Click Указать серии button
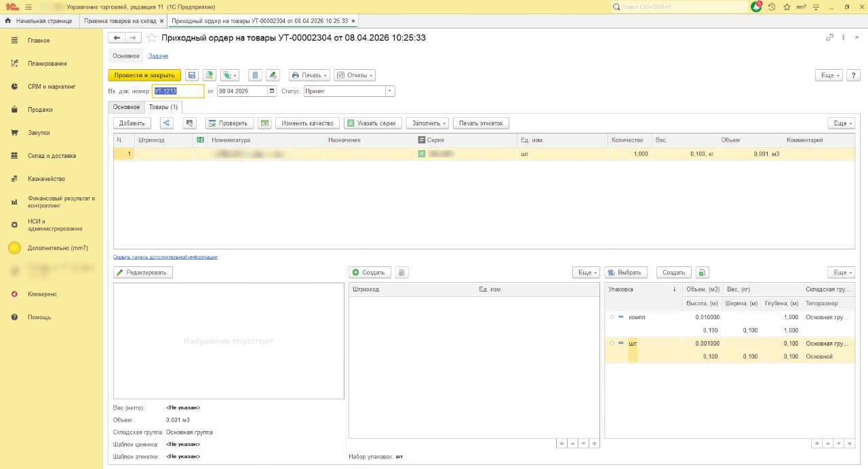Screen dimensions: 868x469 (373, 123)
